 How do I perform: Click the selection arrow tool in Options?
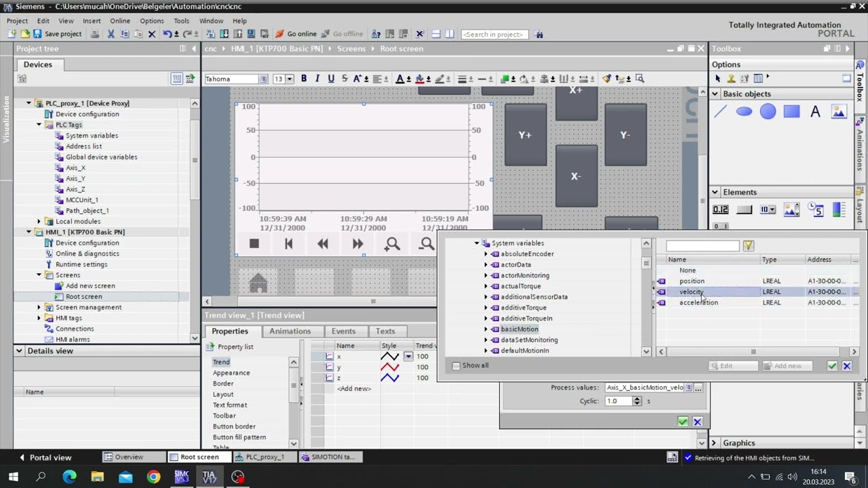tap(718, 79)
